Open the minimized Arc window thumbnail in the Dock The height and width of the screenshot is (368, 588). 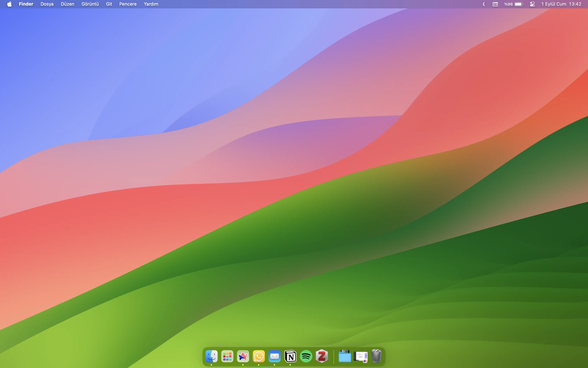(x=360, y=357)
